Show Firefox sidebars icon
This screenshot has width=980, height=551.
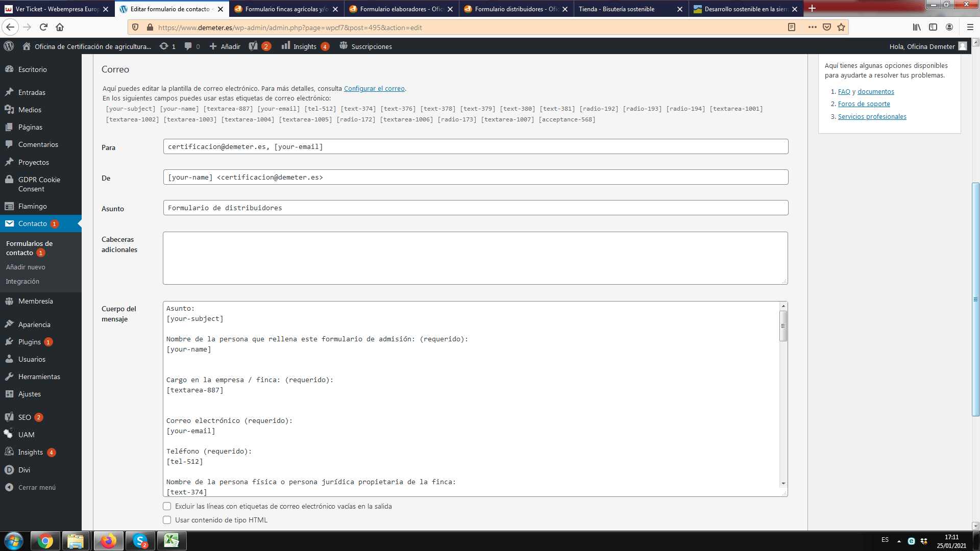tap(933, 27)
